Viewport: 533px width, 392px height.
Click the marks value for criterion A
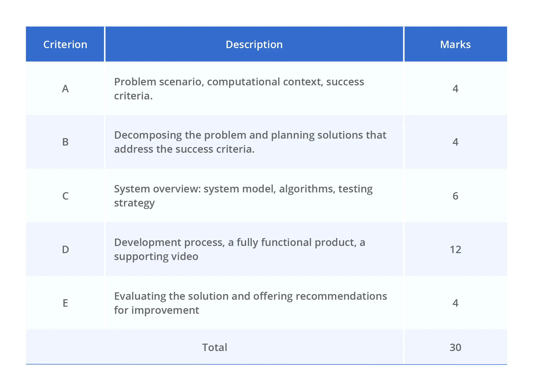coord(455,89)
